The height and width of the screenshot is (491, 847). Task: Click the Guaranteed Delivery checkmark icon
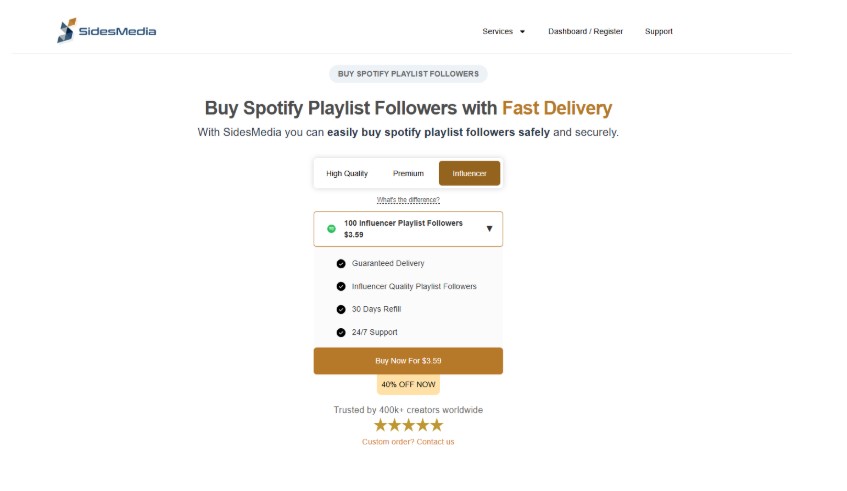(341, 264)
